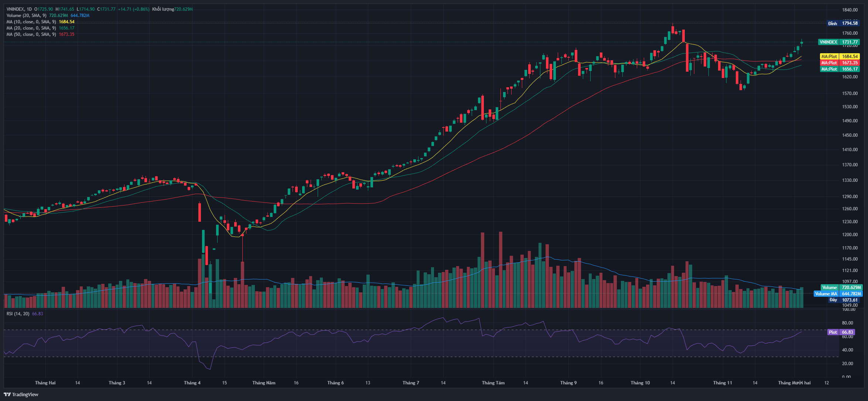The width and height of the screenshot is (868, 401).
Task: Click the VNINDEX 1731.77 last price label
Action: coord(838,42)
